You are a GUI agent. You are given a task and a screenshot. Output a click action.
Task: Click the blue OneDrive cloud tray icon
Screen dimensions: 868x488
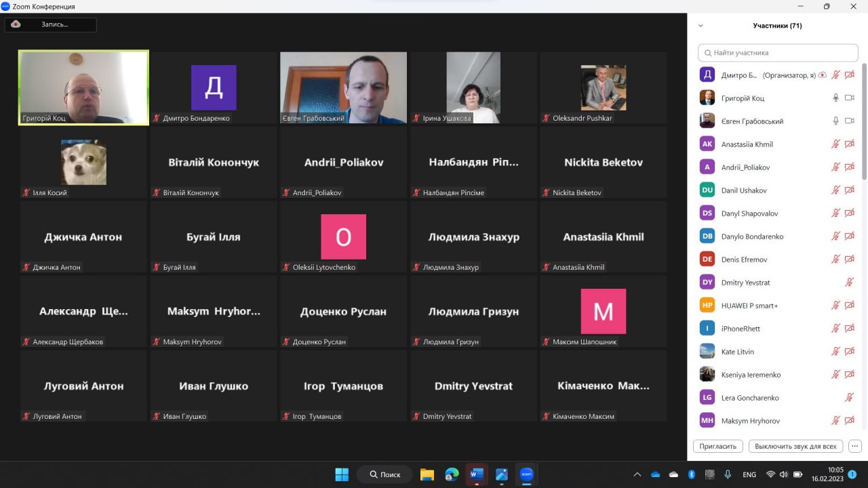click(x=655, y=474)
